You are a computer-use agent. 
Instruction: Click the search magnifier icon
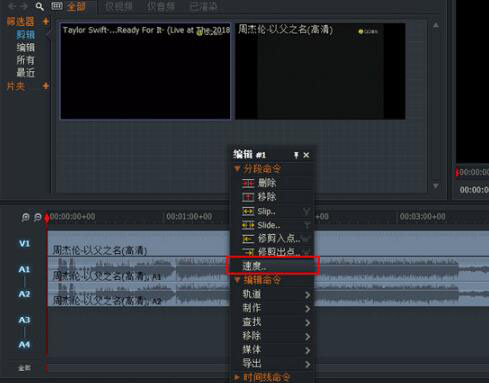point(40,6)
